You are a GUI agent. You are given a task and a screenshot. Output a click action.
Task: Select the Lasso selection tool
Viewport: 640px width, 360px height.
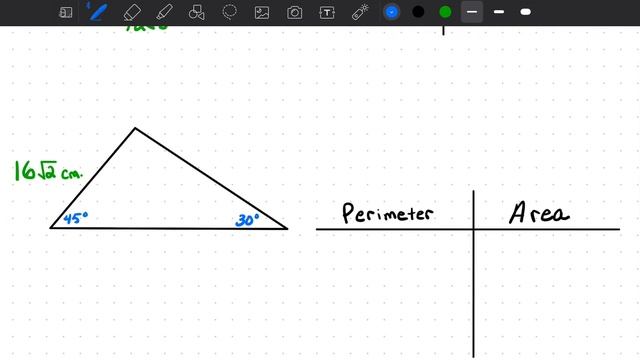click(229, 12)
